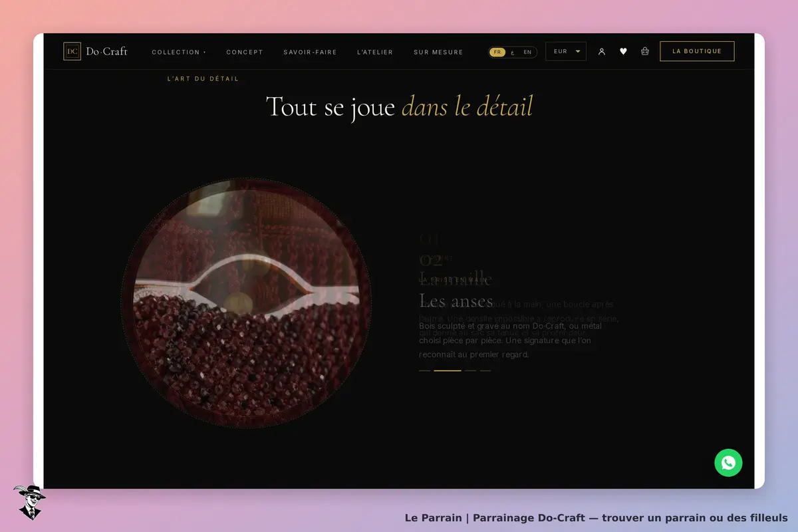The width and height of the screenshot is (798, 532).
Task: Expand the Collection menu
Action: click(179, 52)
